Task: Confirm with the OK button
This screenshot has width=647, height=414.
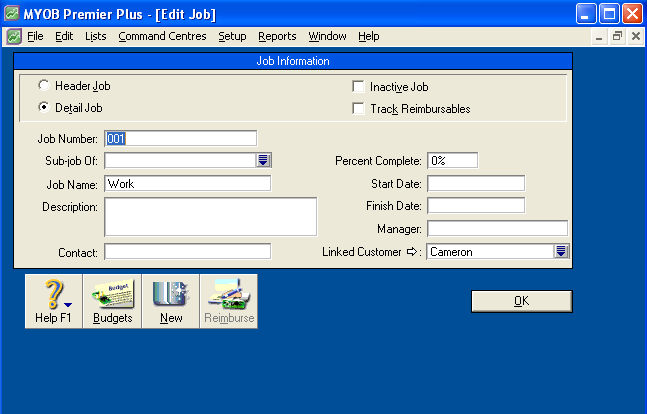Action: point(522,301)
